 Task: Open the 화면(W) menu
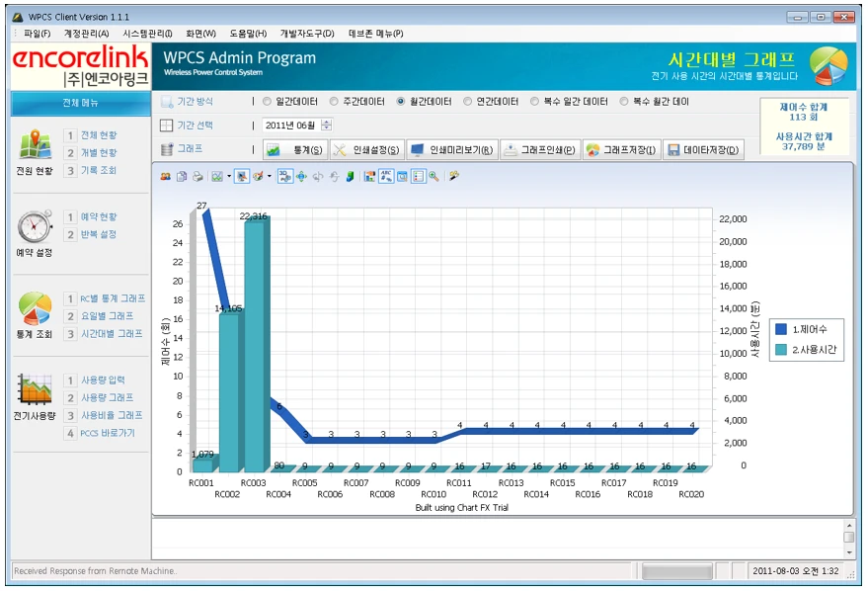[200, 34]
